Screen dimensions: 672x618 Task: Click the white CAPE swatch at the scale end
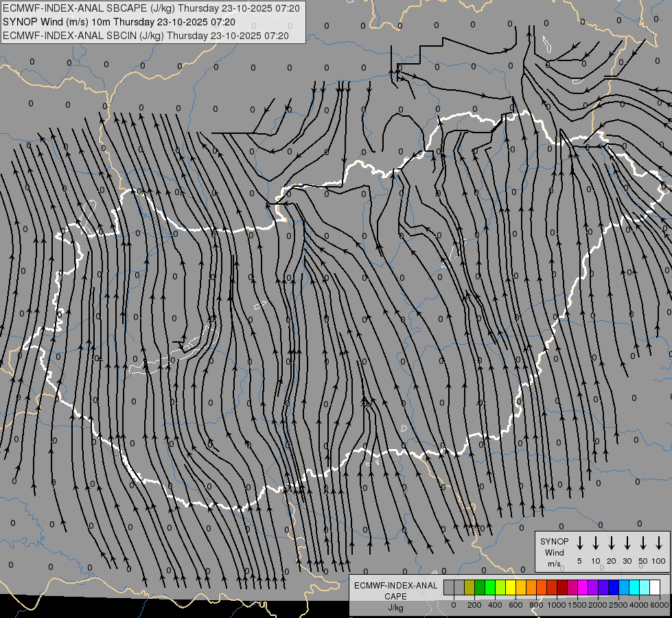pos(655,587)
